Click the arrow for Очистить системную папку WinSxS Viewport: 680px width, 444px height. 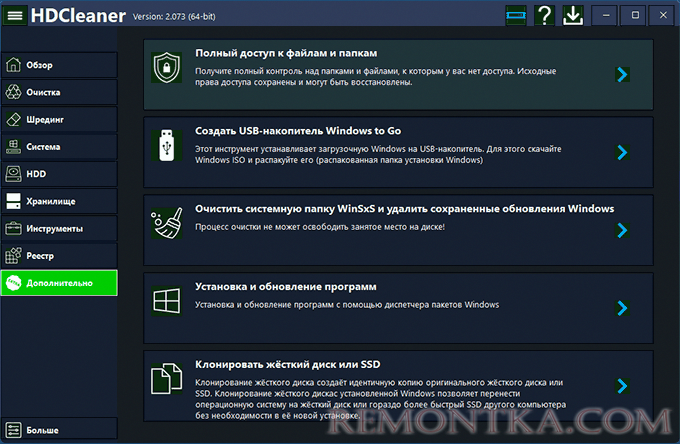[x=622, y=230]
